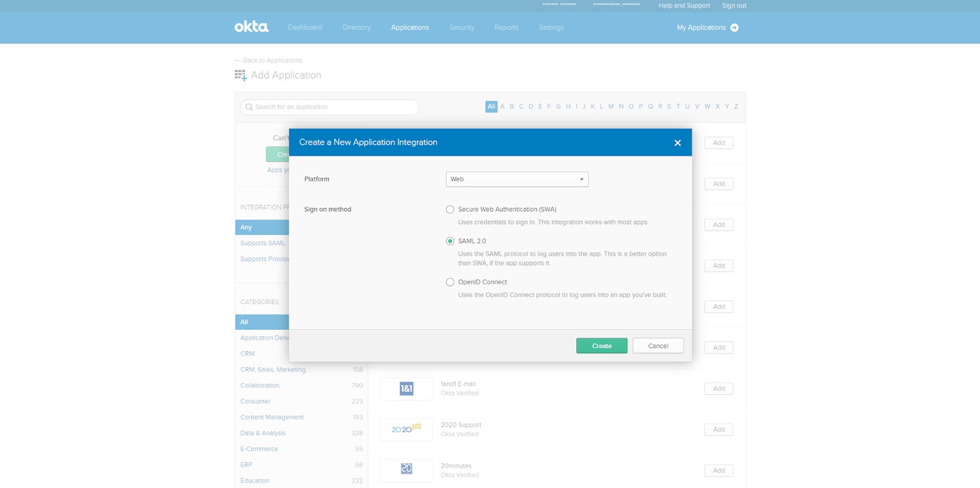
Task: Select the OpenID Connect radio button
Action: pyautogui.click(x=450, y=283)
